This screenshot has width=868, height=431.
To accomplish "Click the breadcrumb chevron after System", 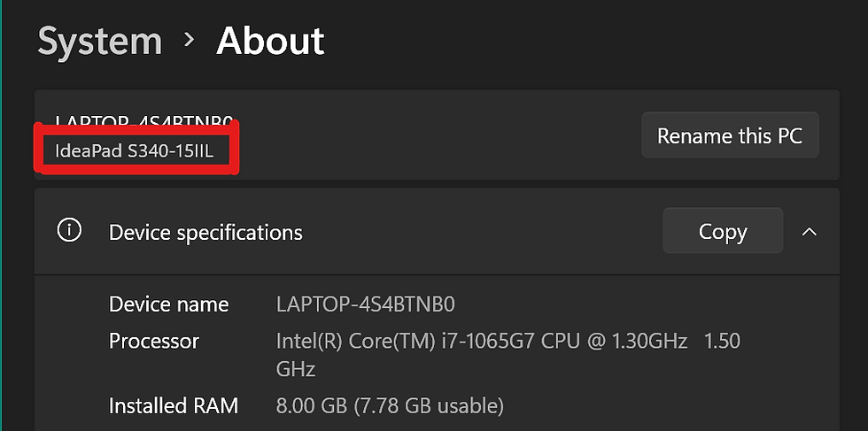I will (190, 40).
